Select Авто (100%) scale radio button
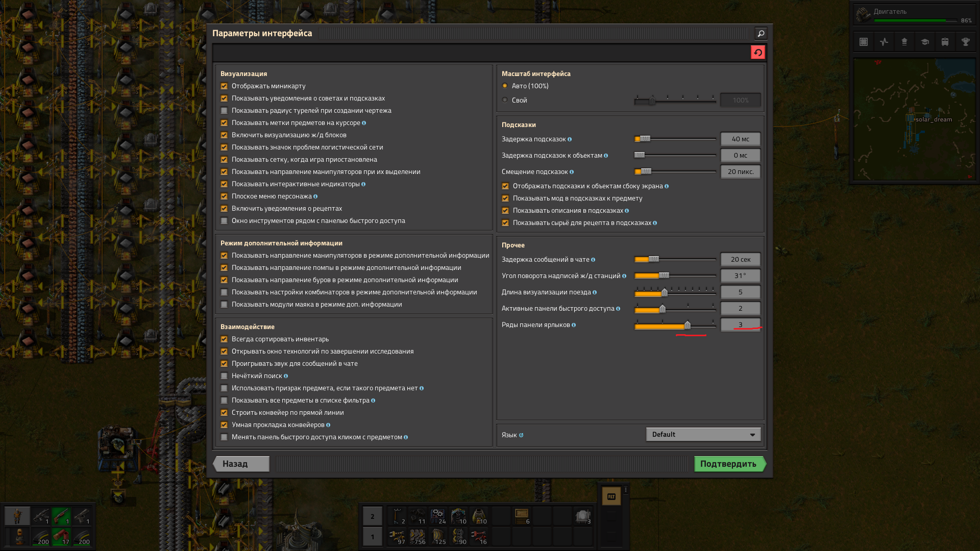 pyautogui.click(x=505, y=86)
